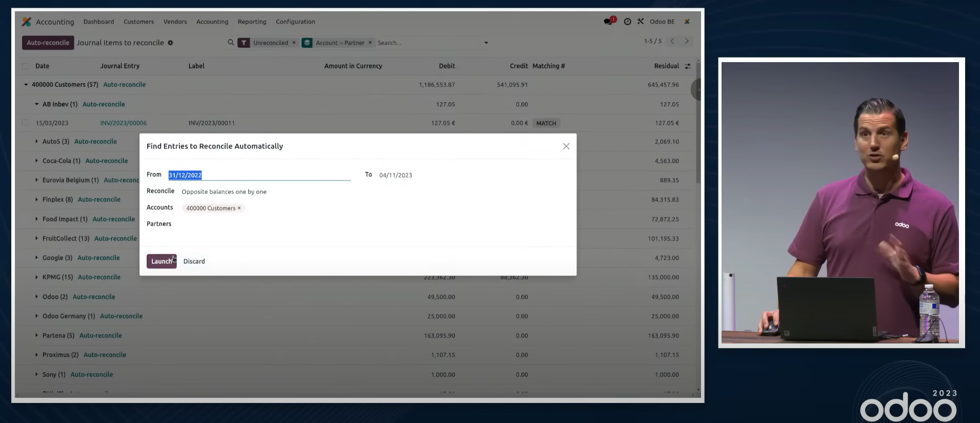Click the Launch button
Viewport: 980px width, 423px height.
pos(162,261)
